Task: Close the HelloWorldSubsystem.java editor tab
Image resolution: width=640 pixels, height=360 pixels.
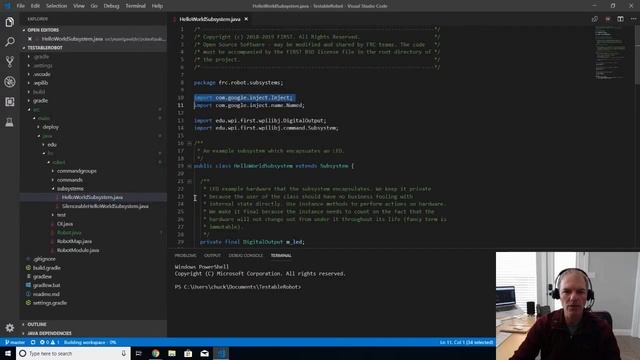Action: point(246,19)
